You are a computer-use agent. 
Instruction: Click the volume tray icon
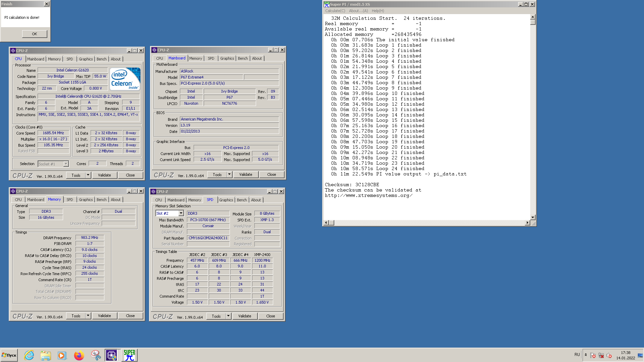click(x=609, y=355)
